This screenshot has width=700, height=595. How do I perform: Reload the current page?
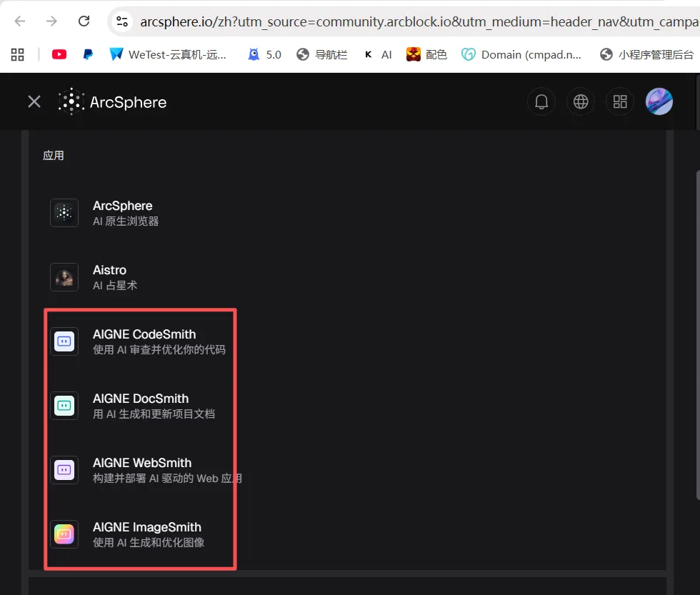tap(84, 21)
